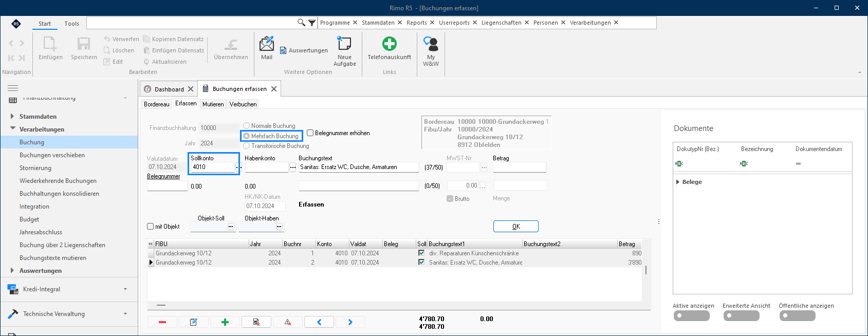Image resolution: width=868 pixels, height=336 pixels.
Task: Switch to the Dashboard tab
Action: point(169,89)
